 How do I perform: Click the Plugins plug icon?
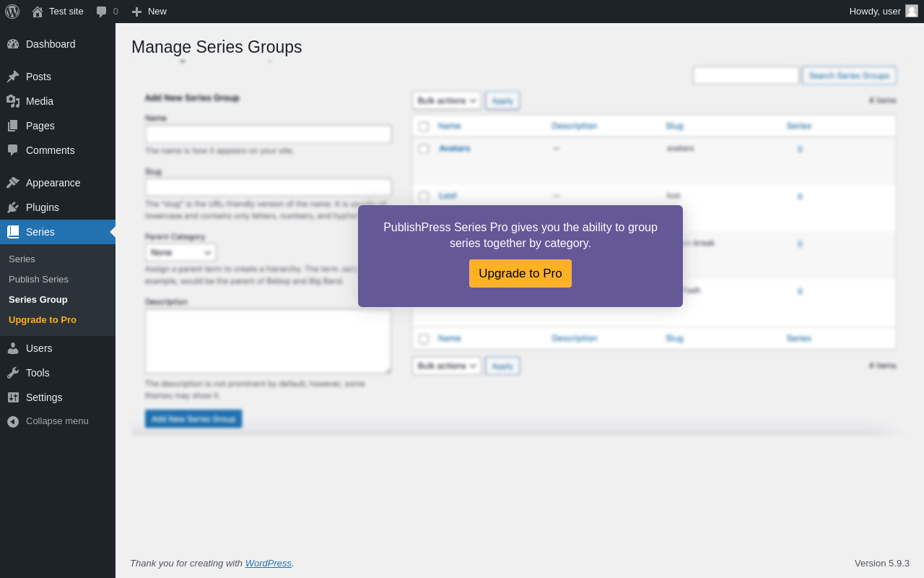[x=13, y=207]
